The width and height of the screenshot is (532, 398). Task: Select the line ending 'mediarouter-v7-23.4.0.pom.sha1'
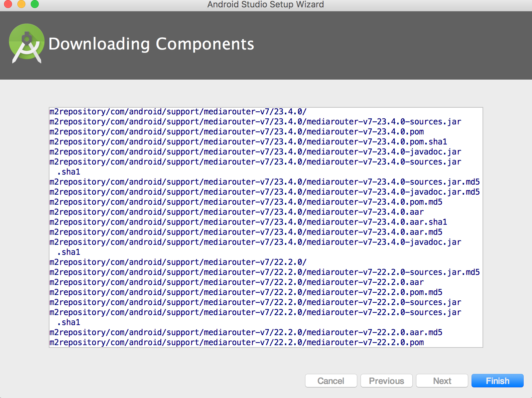point(248,142)
